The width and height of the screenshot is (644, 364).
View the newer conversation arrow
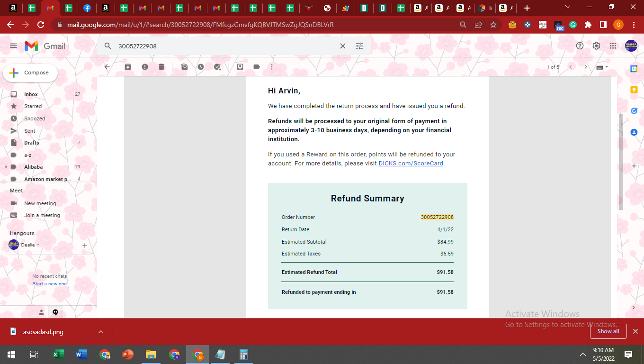[x=571, y=67]
